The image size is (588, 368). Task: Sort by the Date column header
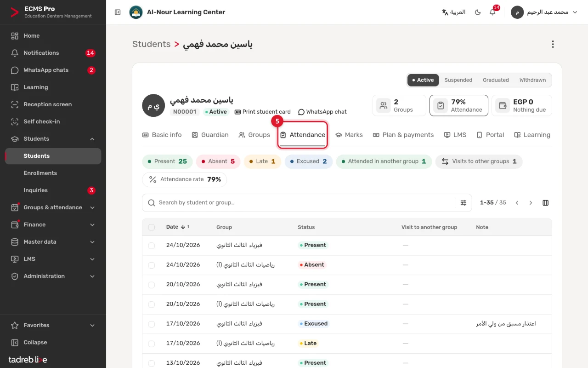pyautogui.click(x=178, y=227)
